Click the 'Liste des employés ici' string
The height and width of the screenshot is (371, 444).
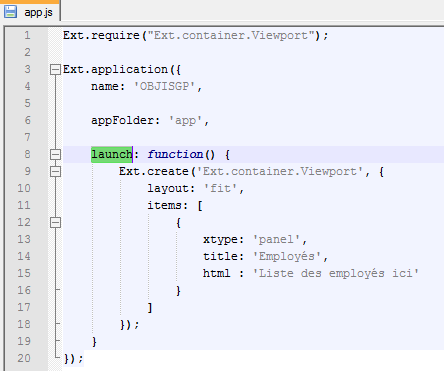tap(336, 273)
